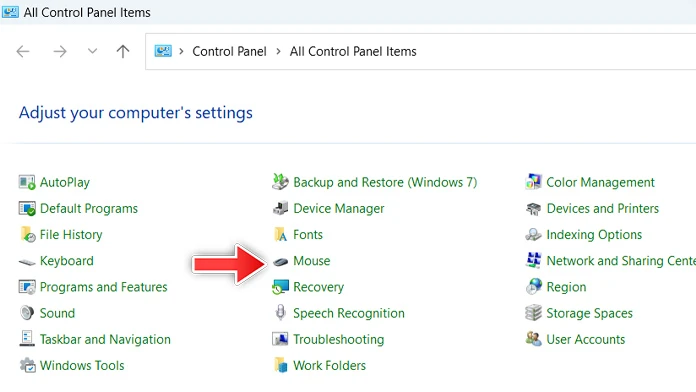Click the Work Folders icon
The image size is (696, 392).
pos(281,365)
